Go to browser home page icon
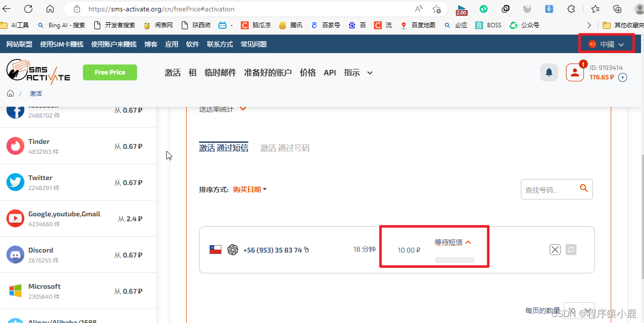This screenshot has width=644, height=323. 50,9
